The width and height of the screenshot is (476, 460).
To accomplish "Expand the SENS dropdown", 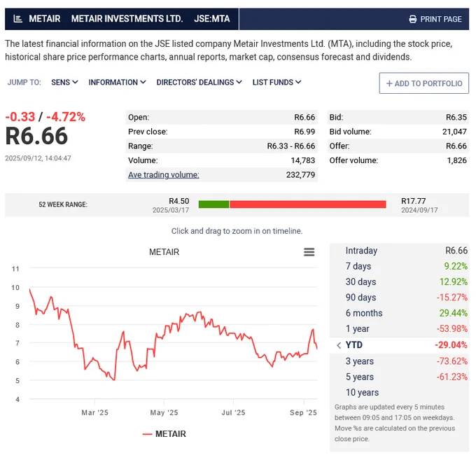I will 64,83.
